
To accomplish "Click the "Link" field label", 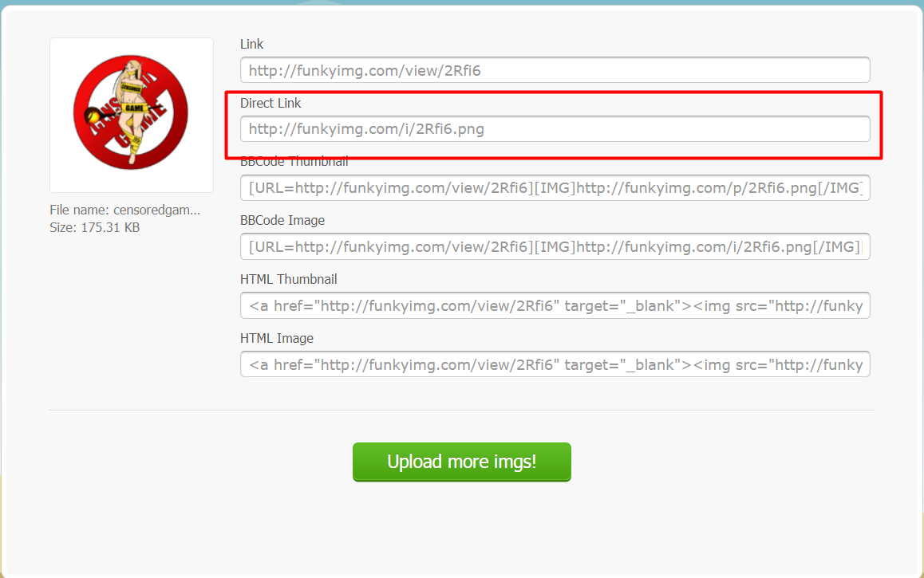I will (251, 45).
